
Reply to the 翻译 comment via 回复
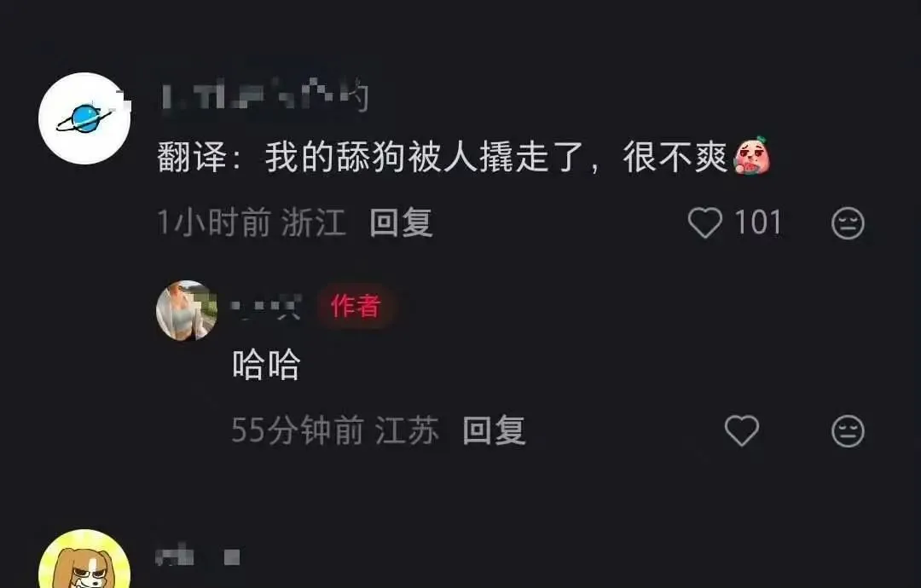(x=401, y=223)
